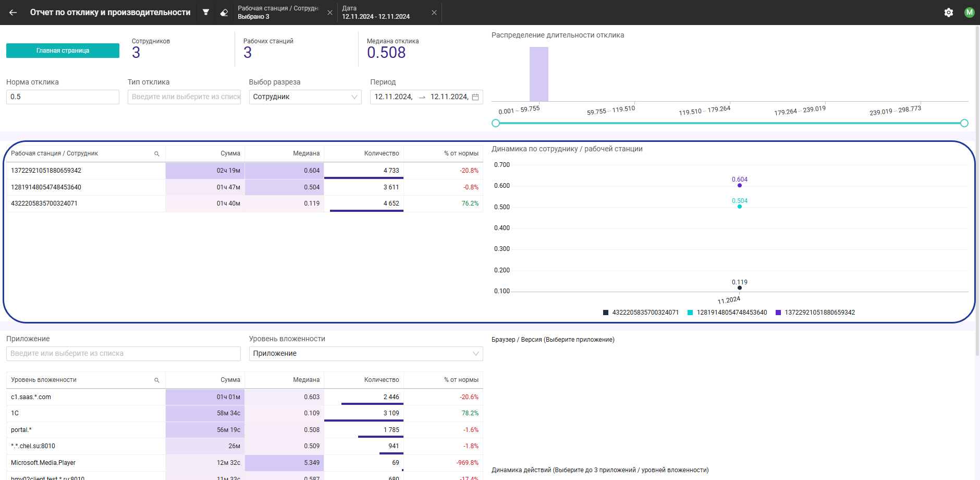Click the -969.8% cell

point(444,463)
